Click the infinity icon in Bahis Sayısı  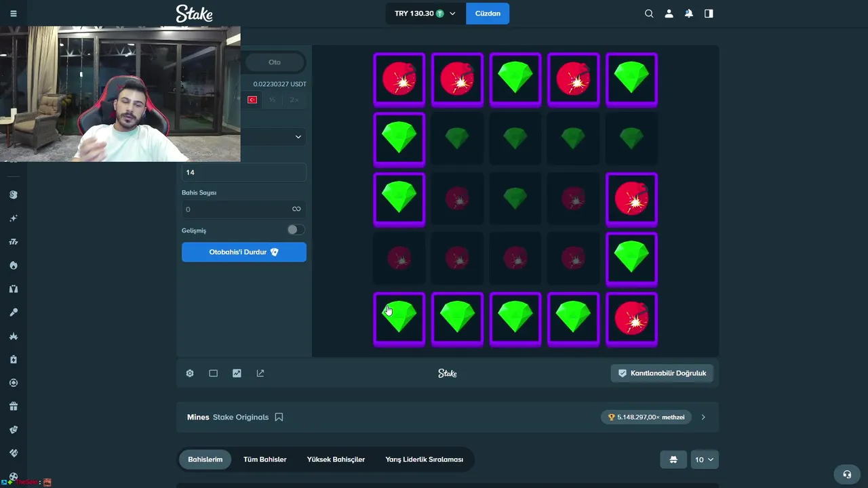(x=296, y=209)
